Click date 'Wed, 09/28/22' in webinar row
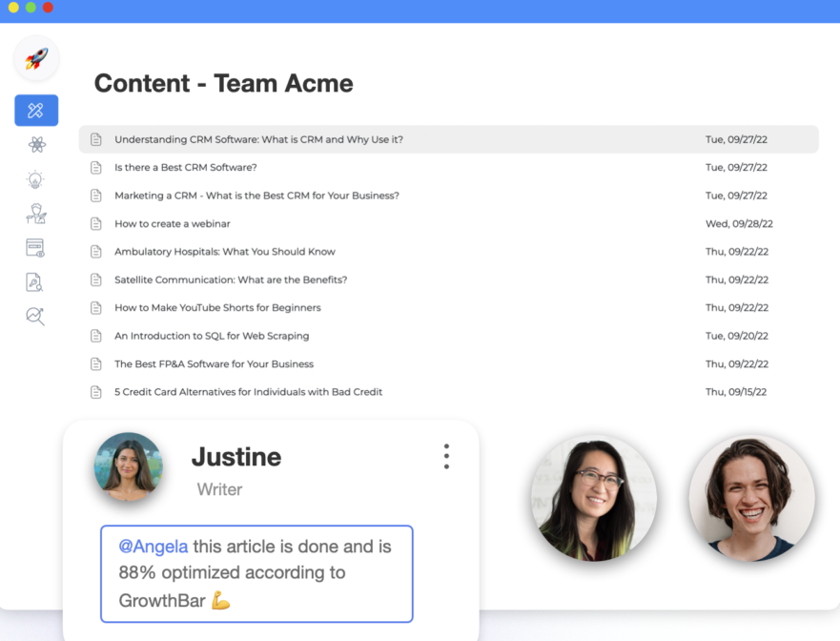The height and width of the screenshot is (641, 840). pos(739,223)
